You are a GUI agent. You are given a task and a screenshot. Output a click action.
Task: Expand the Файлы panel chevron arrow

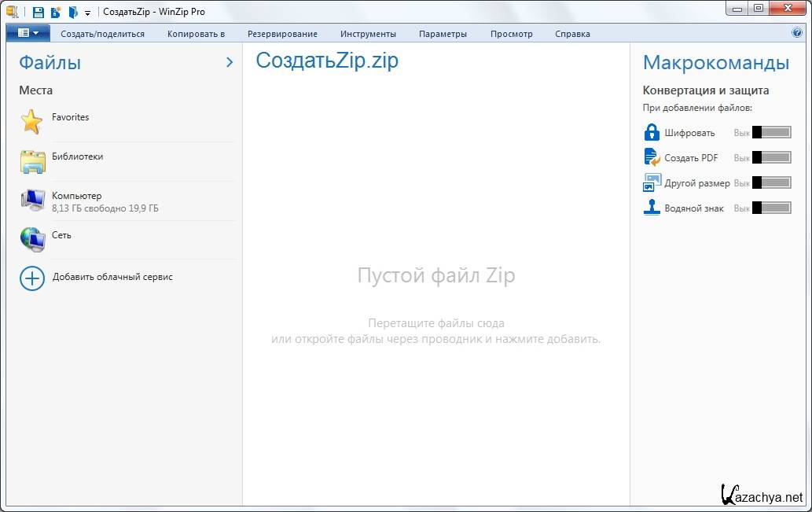tap(230, 62)
